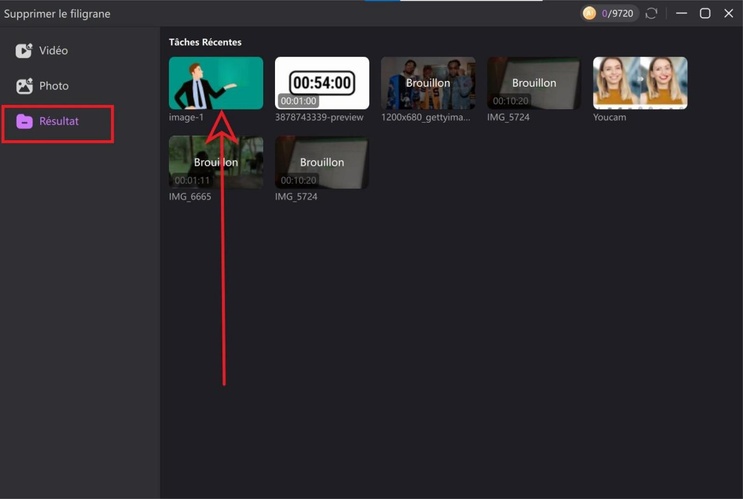
Task: Close the Supprimer le filigrane window
Action: pyautogui.click(x=729, y=13)
